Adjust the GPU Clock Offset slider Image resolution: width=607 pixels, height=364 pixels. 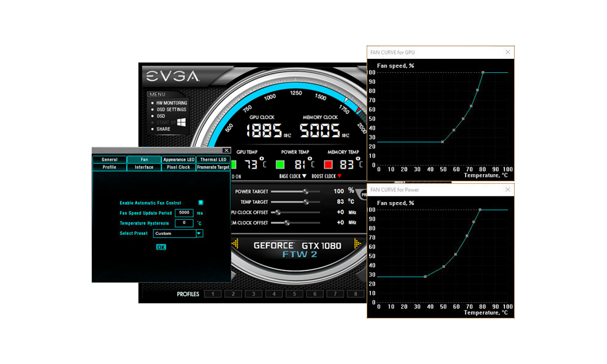pos(277,212)
